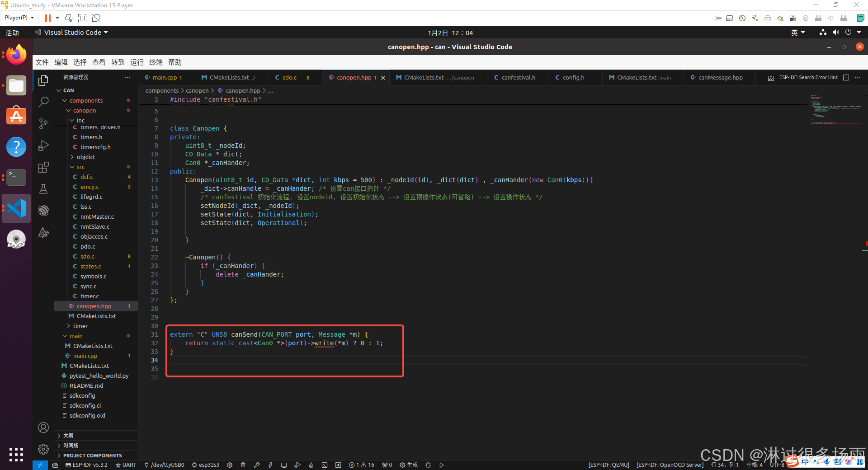Open the Explorer view in activity bar
This screenshot has height=470, width=868.
pos(43,80)
